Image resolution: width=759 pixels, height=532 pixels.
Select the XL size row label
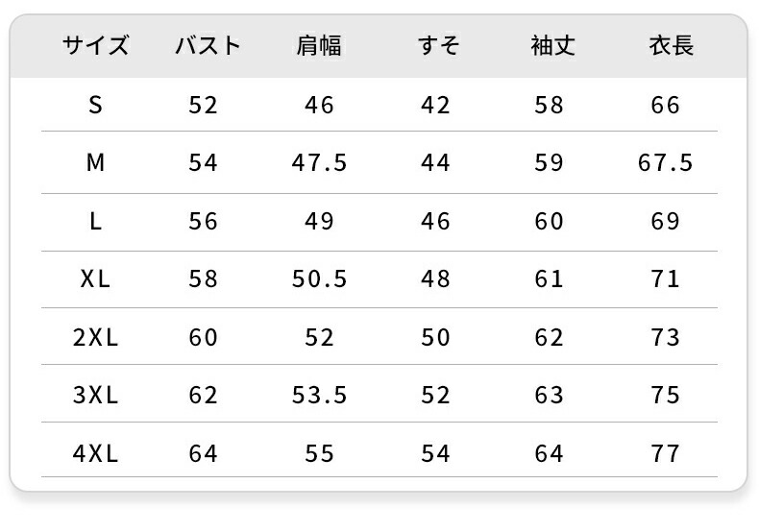coord(95,279)
